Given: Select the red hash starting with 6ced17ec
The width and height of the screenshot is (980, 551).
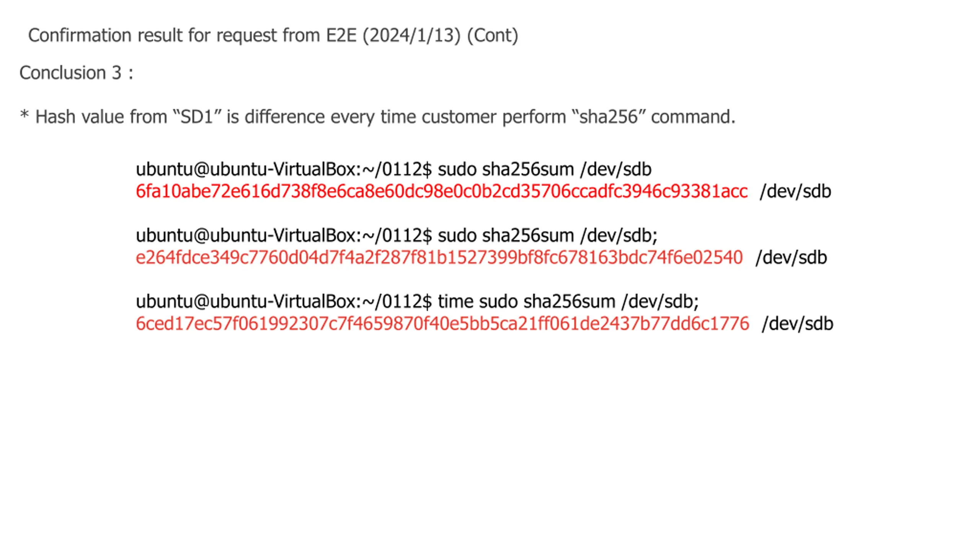Looking at the screenshot, I should (x=442, y=324).
